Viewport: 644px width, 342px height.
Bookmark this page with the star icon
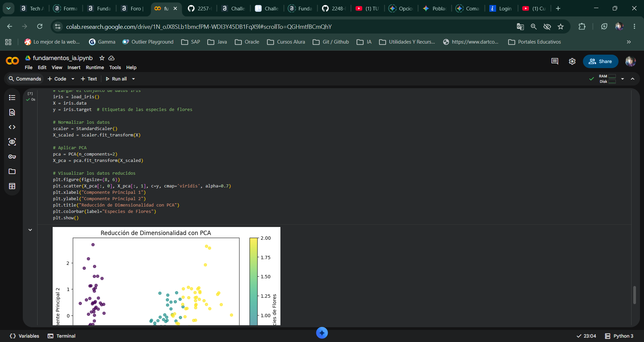560,26
